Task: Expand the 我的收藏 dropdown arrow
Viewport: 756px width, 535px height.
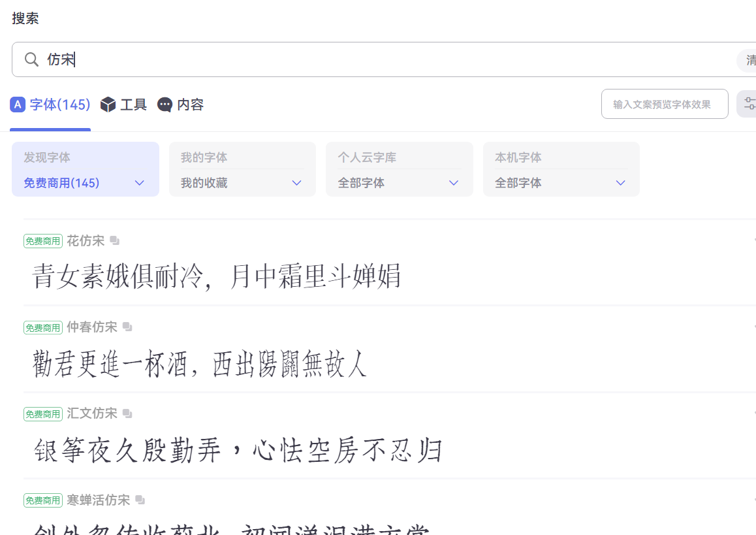Action: pos(296,183)
